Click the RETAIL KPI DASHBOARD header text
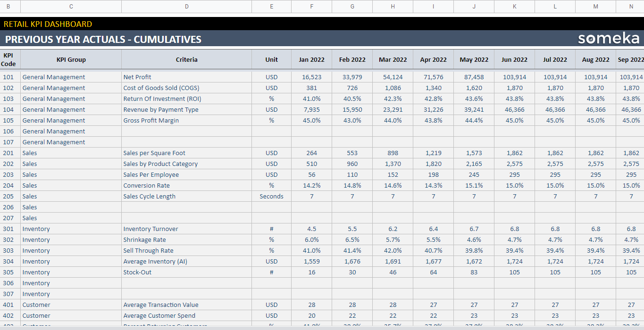This screenshot has width=644, height=330. pyautogui.click(x=47, y=24)
